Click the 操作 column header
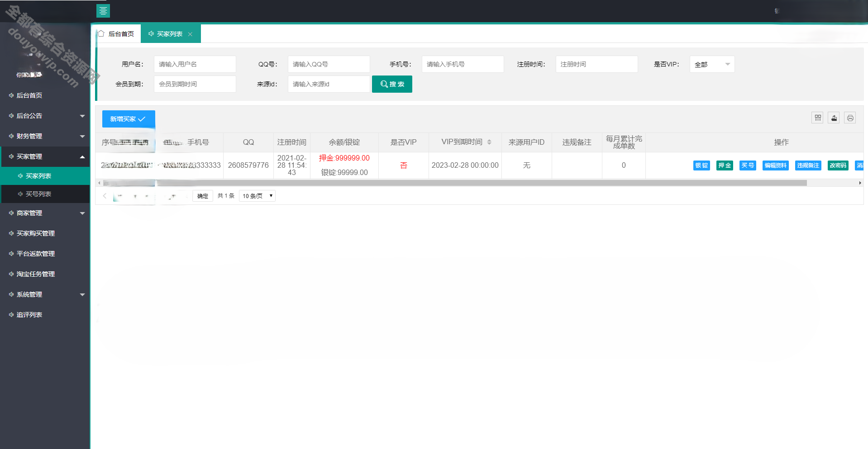Image resolution: width=868 pixels, height=449 pixels. coord(781,142)
